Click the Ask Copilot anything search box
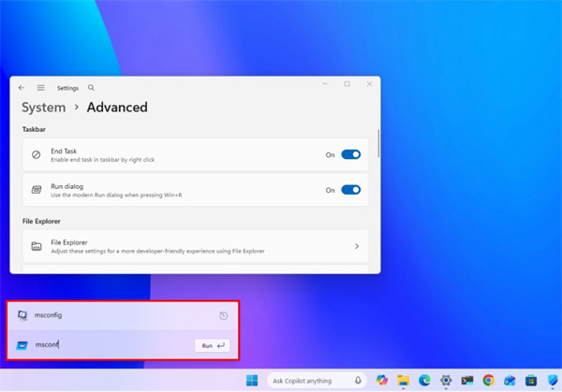The height and width of the screenshot is (392, 562). pos(317,381)
